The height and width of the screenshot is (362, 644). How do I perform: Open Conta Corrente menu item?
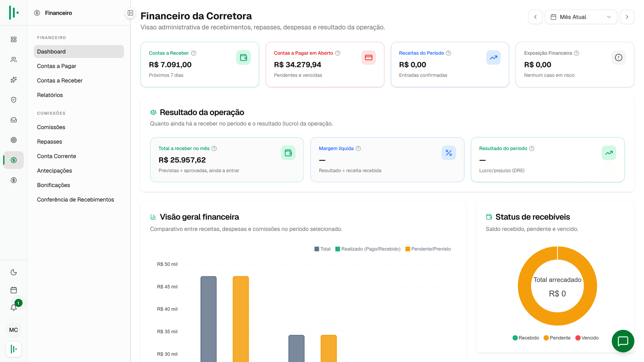79,156
